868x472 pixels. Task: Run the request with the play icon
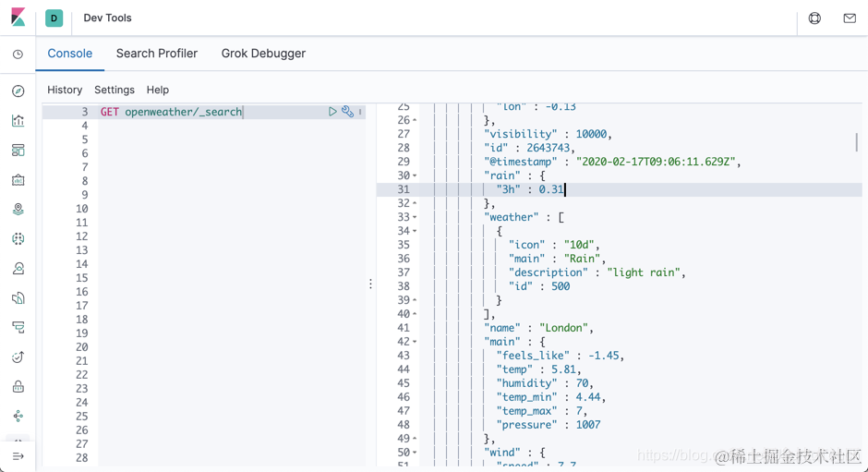[332, 112]
